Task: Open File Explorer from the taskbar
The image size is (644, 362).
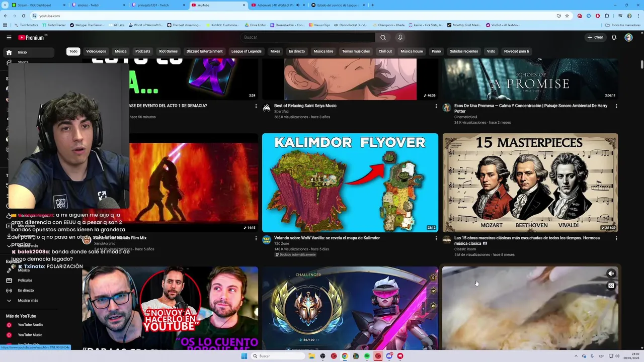Action: pos(311,356)
